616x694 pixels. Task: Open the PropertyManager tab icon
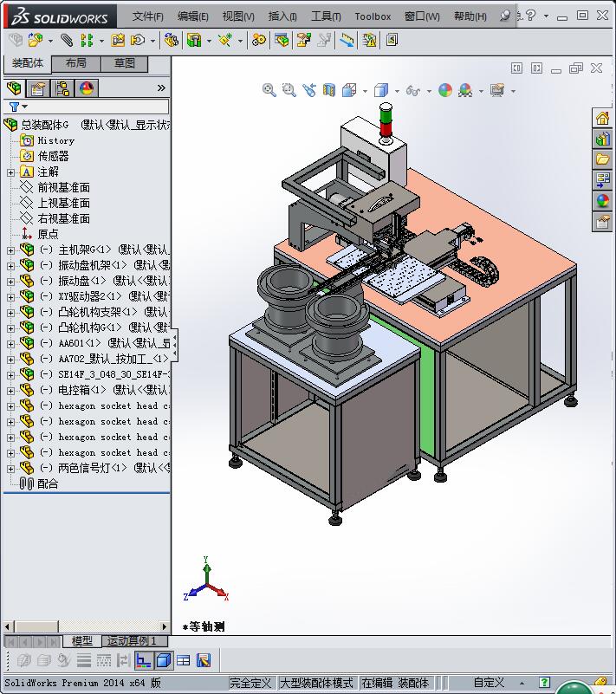pos(38,88)
